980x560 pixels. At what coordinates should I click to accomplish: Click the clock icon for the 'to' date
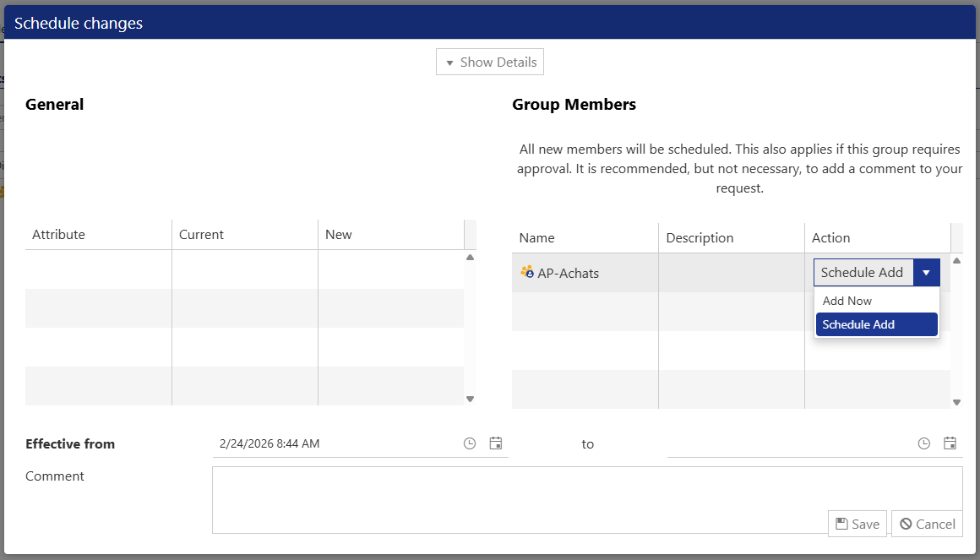click(924, 443)
